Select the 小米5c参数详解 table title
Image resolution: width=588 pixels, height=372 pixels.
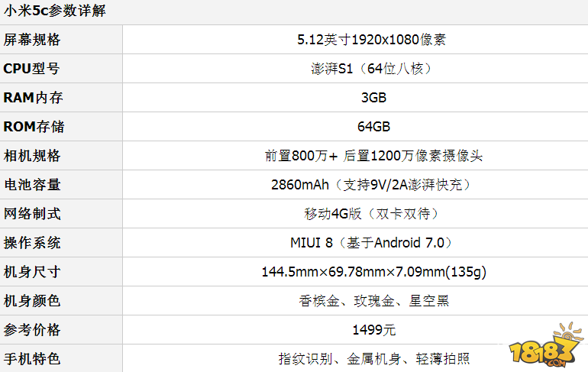point(55,11)
